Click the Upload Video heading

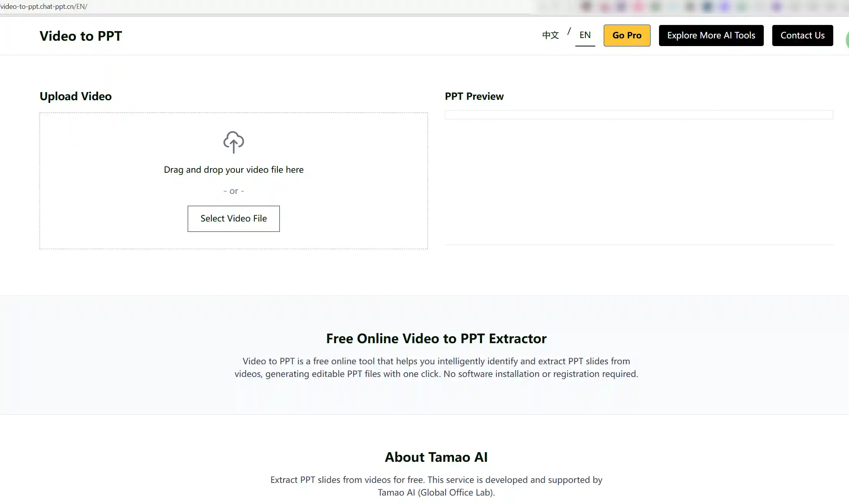pos(76,96)
